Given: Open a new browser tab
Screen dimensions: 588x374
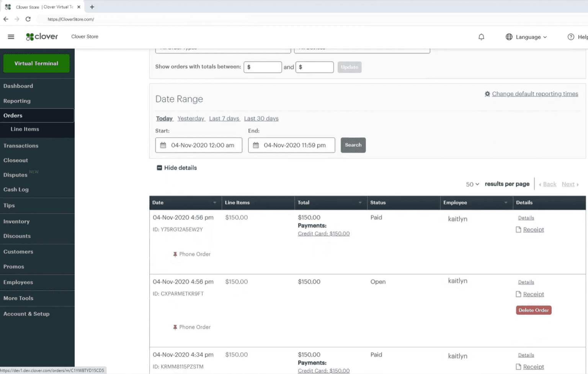Looking at the screenshot, I should click(92, 7).
